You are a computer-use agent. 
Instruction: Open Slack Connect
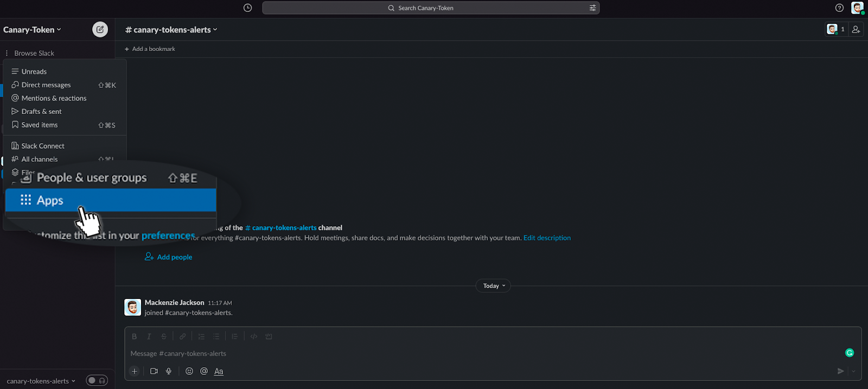[x=65, y=146]
